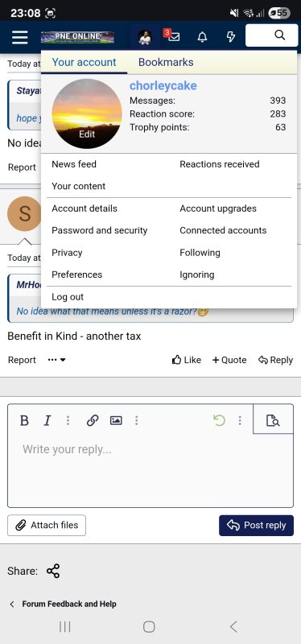Click the Post reply button
The width and height of the screenshot is (301, 644).
256,526
